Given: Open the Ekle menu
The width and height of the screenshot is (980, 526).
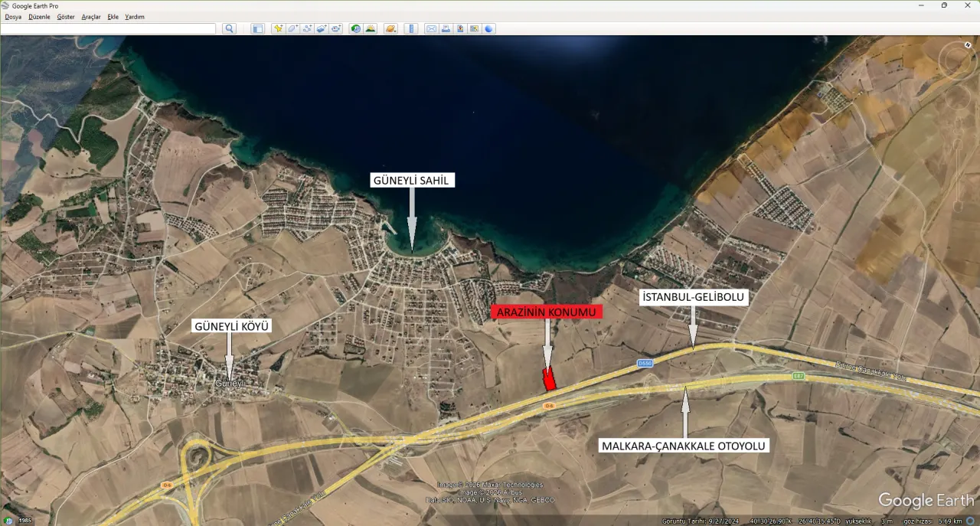Looking at the screenshot, I should click(x=113, y=16).
